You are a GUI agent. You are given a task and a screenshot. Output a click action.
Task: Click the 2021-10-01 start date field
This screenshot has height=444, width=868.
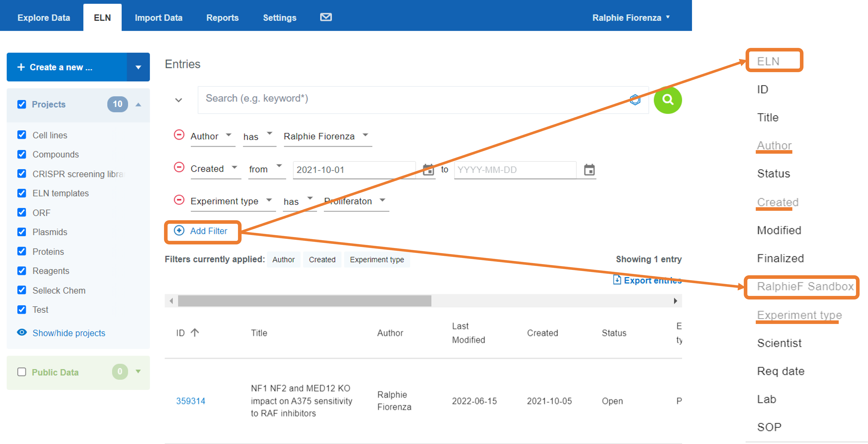tap(354, 170)
